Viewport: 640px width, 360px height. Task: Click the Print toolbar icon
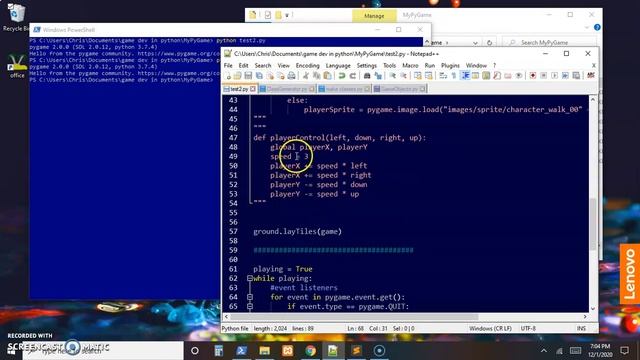tap(291, 76)
